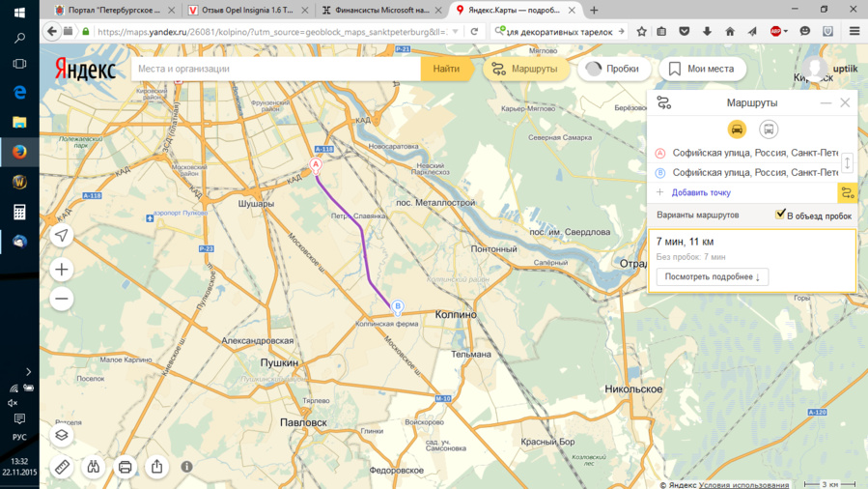Screen dimensions: 868x489
Task: Select the public transport route mode icon
Action: (769, 129)
